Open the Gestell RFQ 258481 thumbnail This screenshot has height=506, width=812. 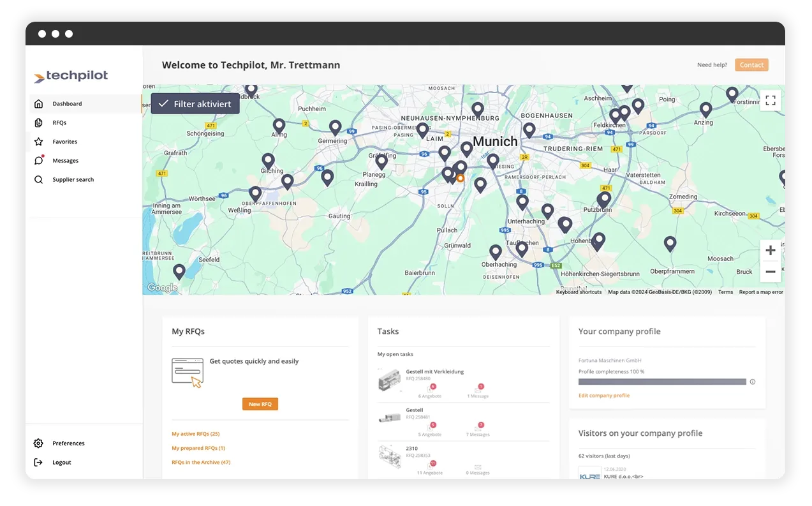[x=389, y=418]
